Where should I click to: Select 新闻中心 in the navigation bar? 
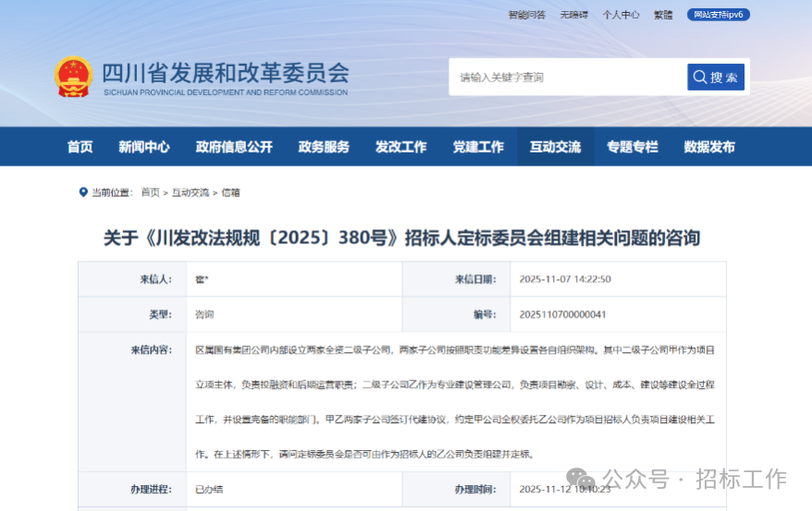[144, 147]
